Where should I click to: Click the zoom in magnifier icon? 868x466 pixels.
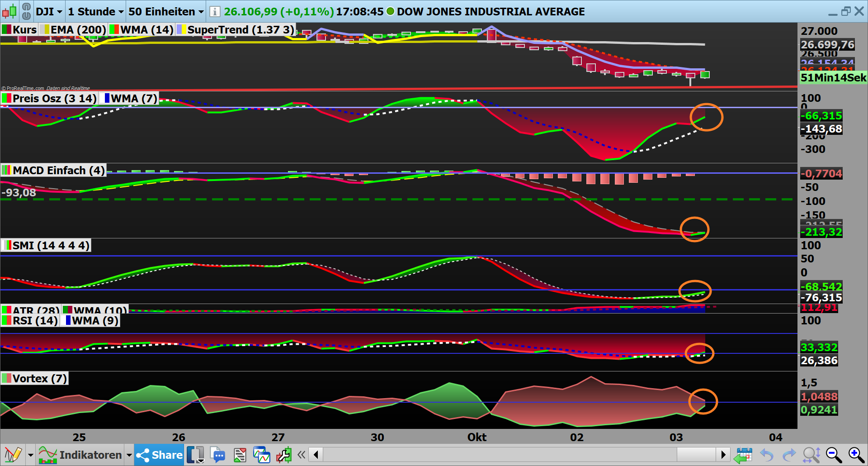[x=854, y=455]
